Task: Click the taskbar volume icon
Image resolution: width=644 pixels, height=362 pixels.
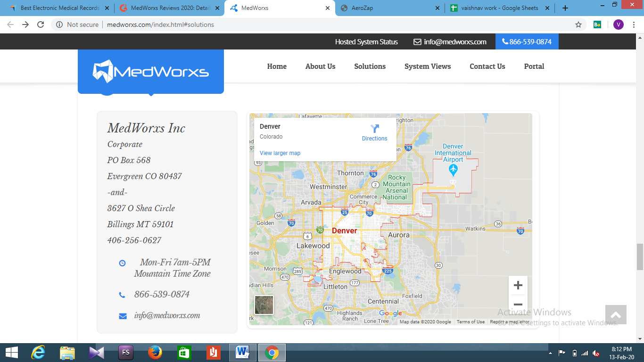Action: [x=596, y=353]
